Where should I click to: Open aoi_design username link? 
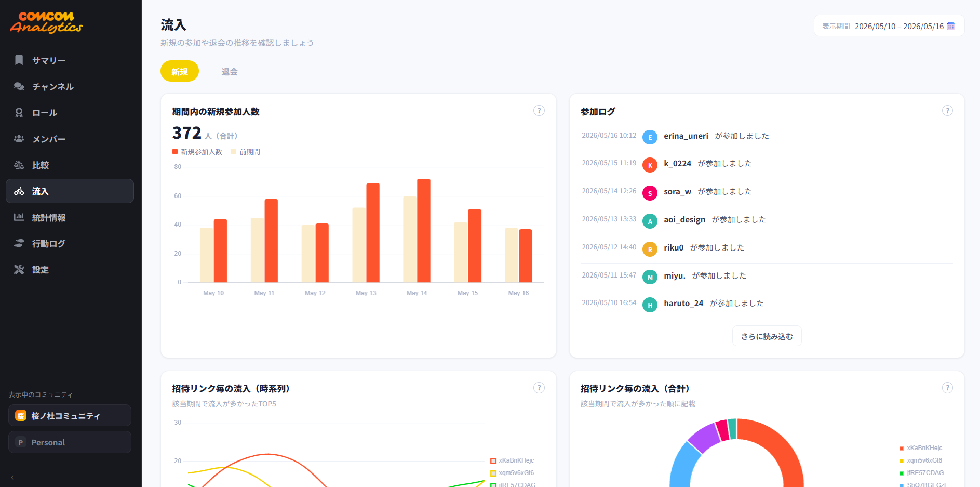684,219
